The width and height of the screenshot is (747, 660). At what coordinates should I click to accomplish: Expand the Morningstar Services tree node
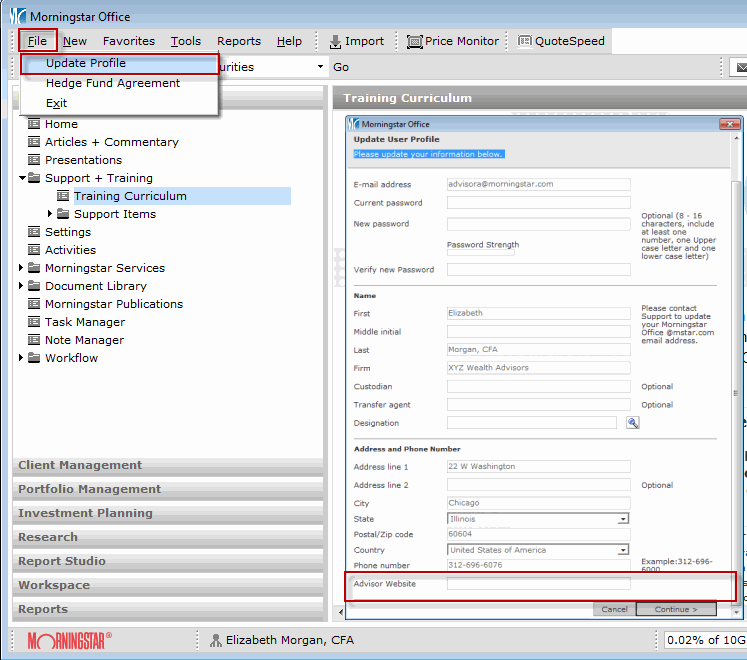click(x=22, y=268)
